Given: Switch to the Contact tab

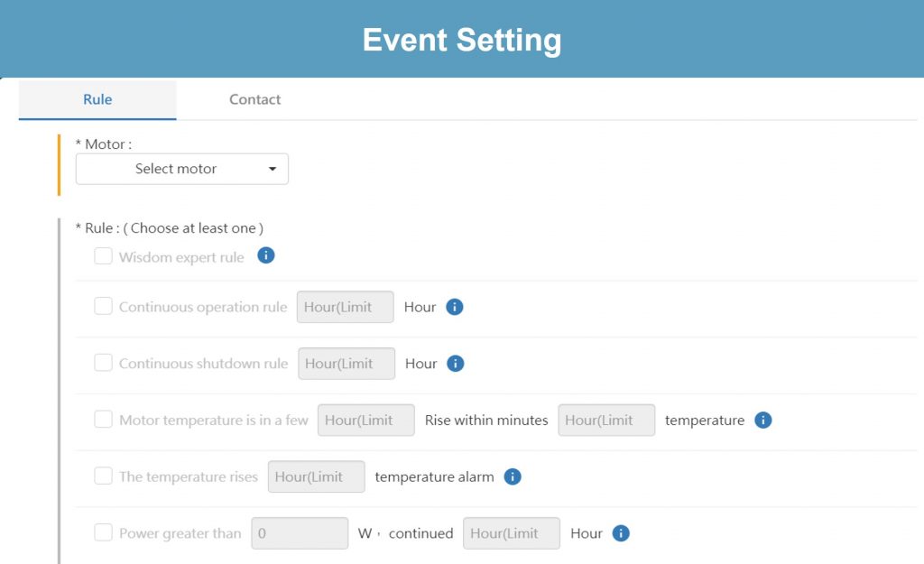Looking at the screenshot, I should click(255, 99).
